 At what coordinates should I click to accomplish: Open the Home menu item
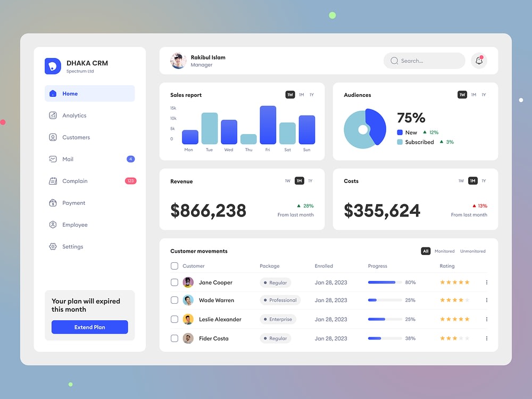tap(89, 93)
